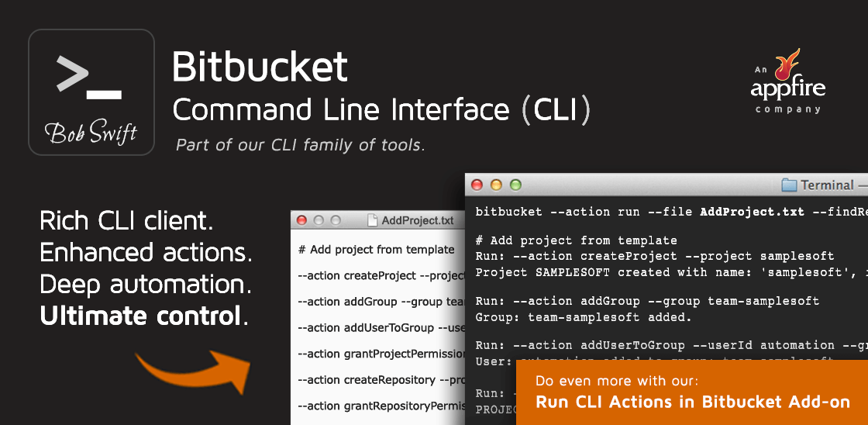Click the 'Rich CLI client.' text
This screenshot has height=425, width=868.
point(127,222)
